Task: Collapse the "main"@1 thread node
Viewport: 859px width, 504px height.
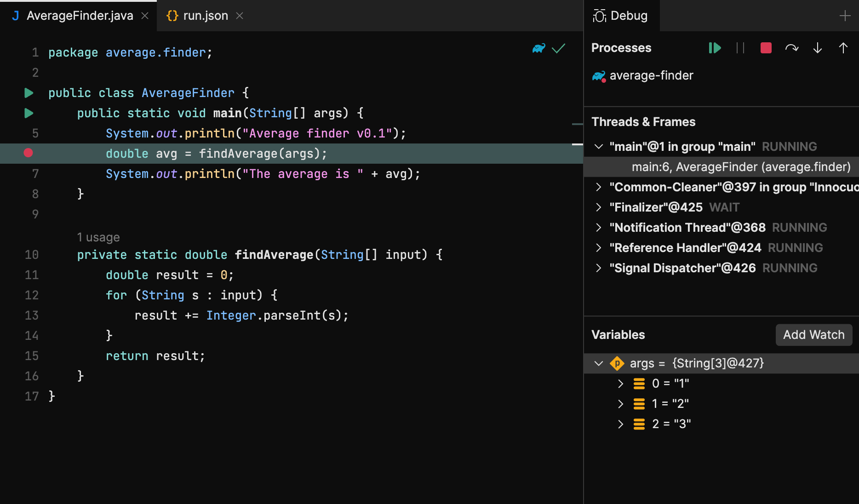Action: point(598,147)
